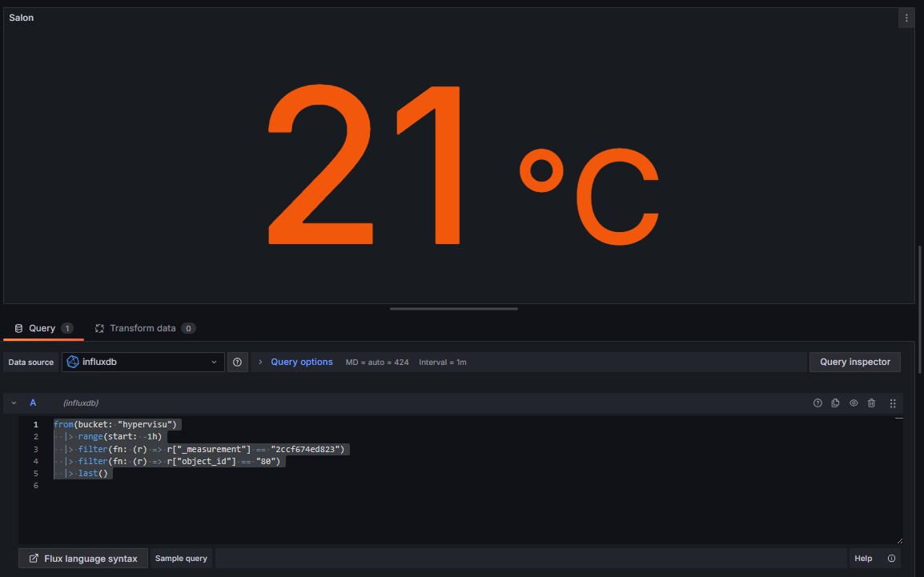Select the Query tab
Viewport: 924px width, 577px height.
pos(41,328)
